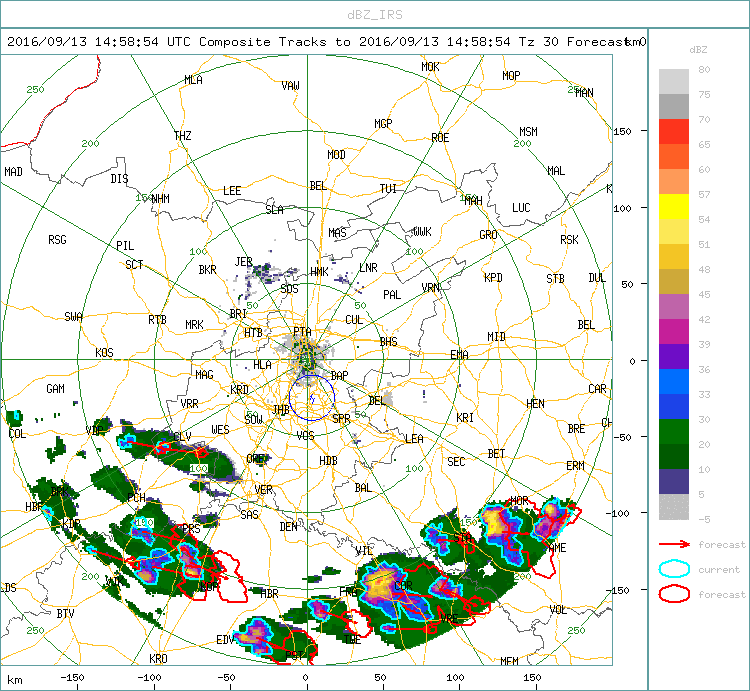Select the red 65–70 dBZ legend swatch

[x=674, y=132]
